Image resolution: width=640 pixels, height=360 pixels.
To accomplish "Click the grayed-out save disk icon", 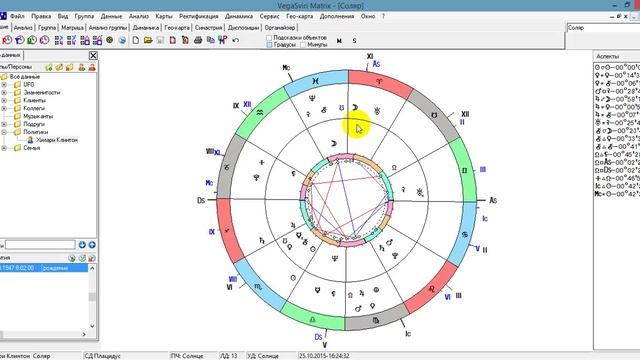I will click(x=160, y=40).
